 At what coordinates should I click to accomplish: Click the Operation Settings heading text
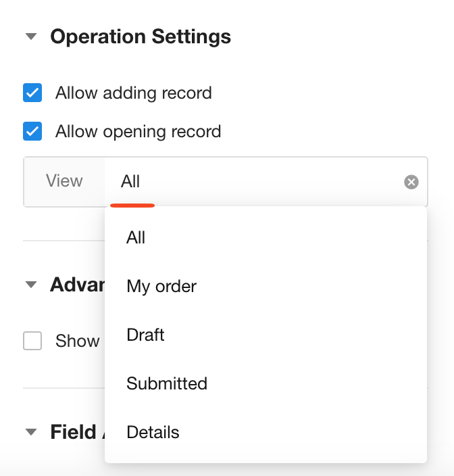[141, 37]
